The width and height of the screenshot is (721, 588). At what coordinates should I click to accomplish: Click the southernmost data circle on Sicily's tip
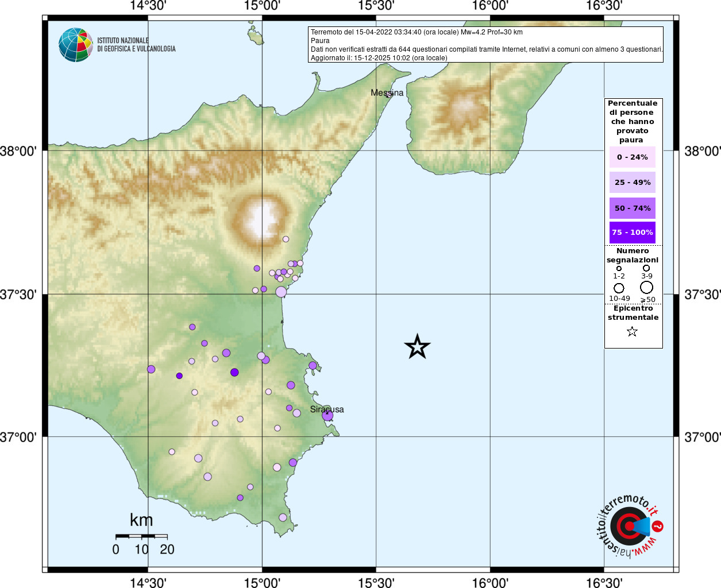283,517
